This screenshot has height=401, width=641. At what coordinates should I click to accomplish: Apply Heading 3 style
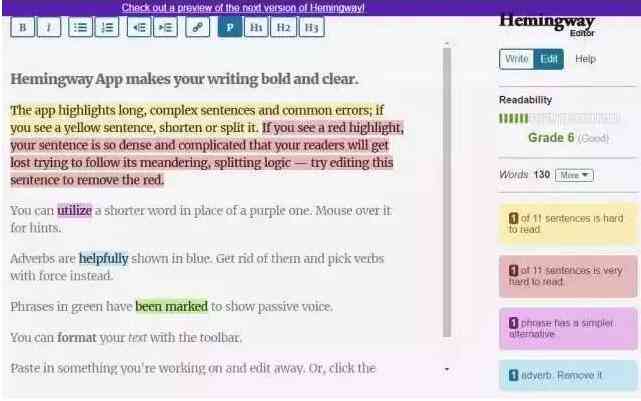pyautogui.click(x=312, y=27)
